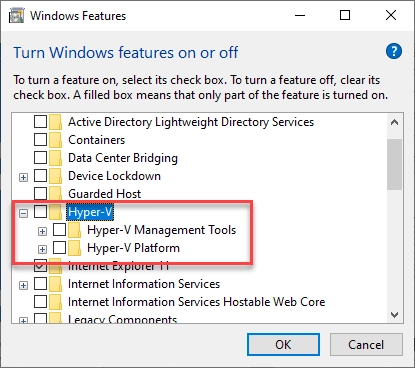Select the Guarded Host label
415x368 pixels.
104,194
